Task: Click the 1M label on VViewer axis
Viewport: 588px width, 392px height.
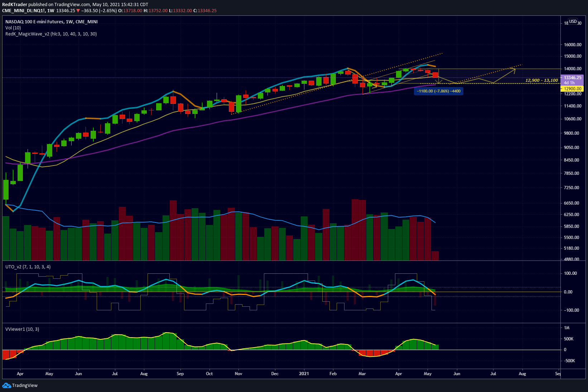Action: [567, 328]
